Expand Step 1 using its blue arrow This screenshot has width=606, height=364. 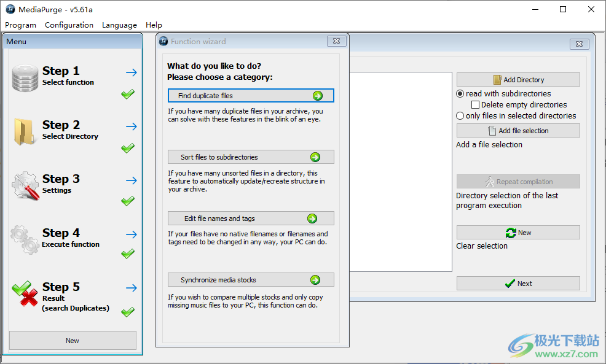tap(132, 72)
